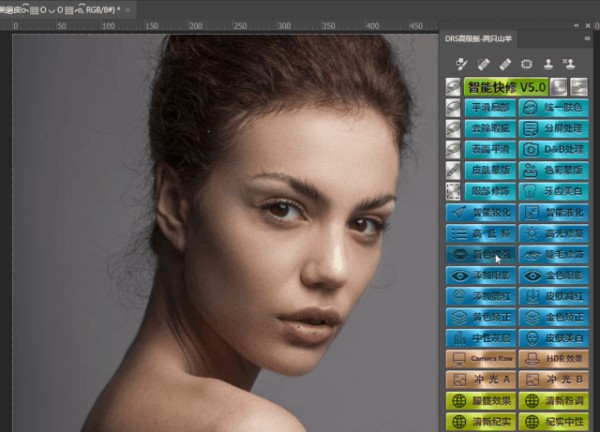
Task: Open the DRS panel flyout menu icon
Action: (587, 38)
